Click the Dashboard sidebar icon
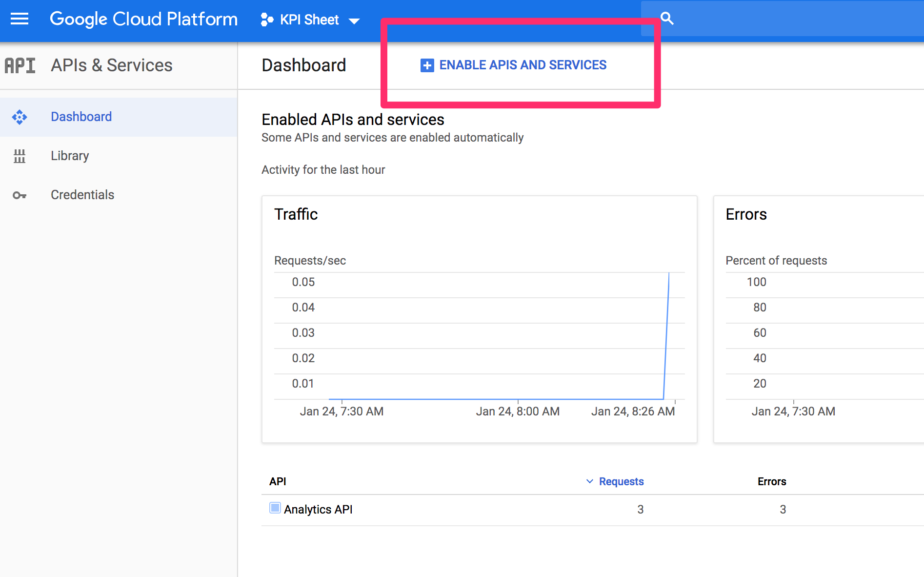924x577 pixels. click(x=20, y=117)
